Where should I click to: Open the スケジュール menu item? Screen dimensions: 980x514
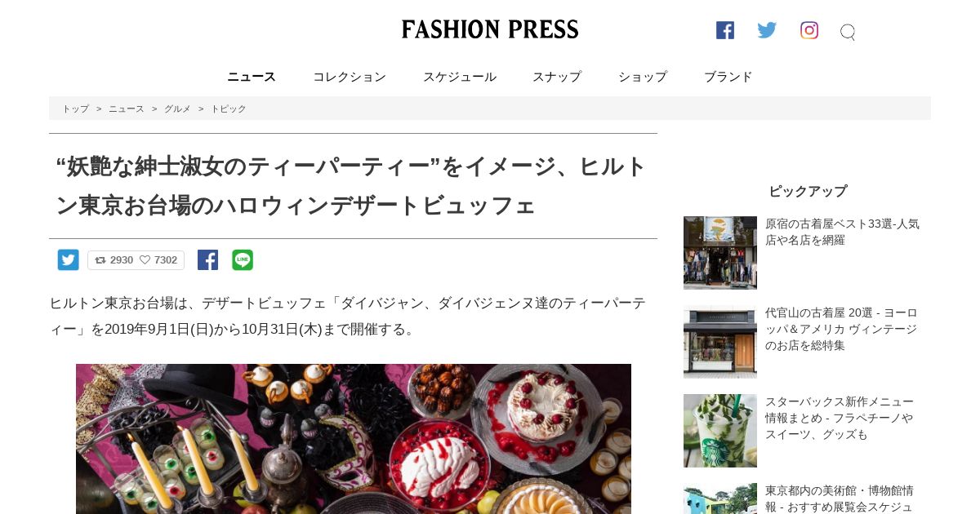click(x=460, y=77)
